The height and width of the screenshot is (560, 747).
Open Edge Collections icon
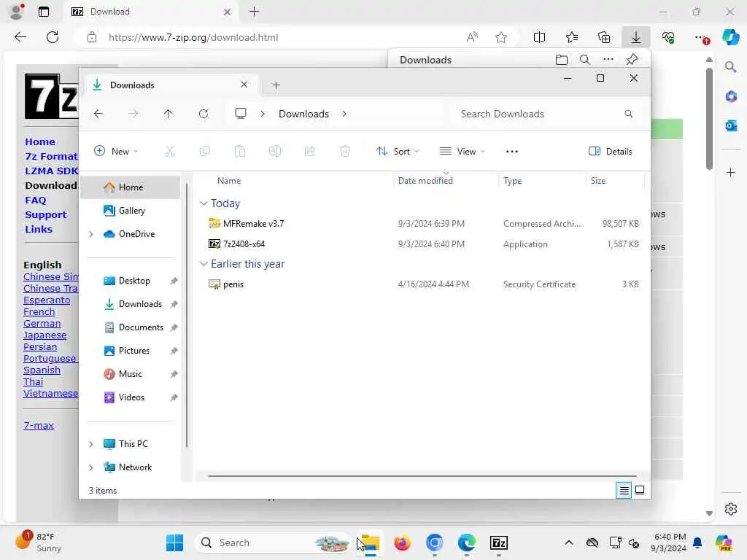point(604,37)
